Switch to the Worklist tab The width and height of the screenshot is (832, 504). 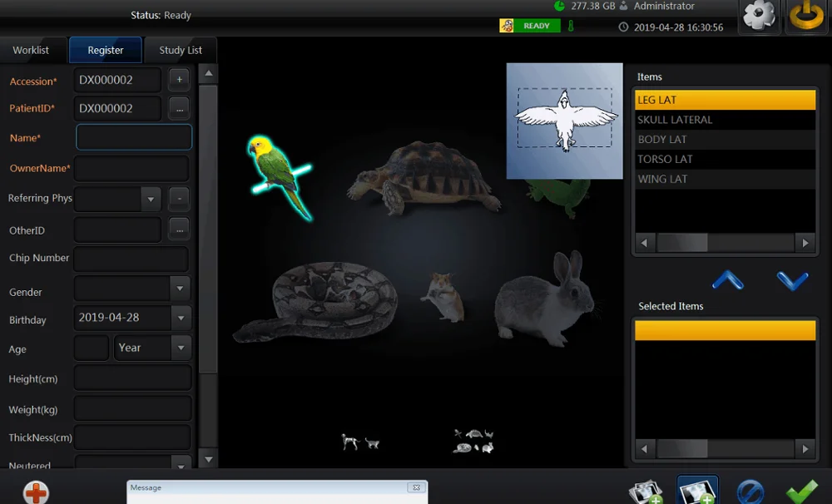click(31, 50)
